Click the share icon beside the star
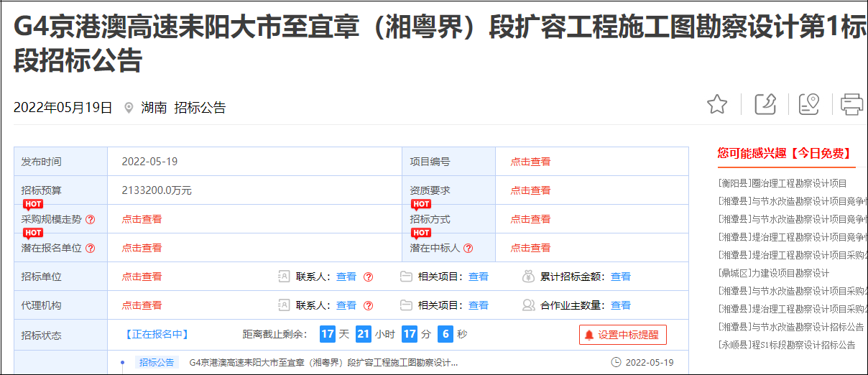The height and width of the screenshot is (375, 868). pyautogui.click(x=765, y=105)
